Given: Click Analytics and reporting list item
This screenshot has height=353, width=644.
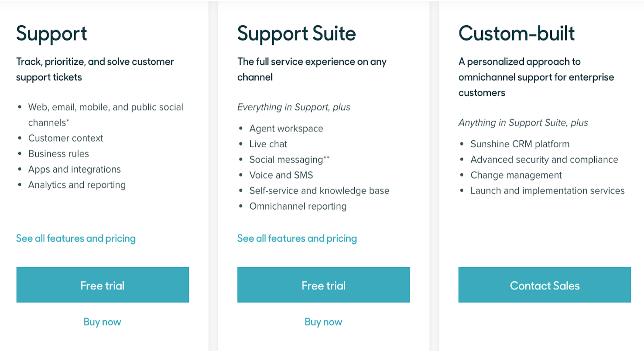Looking at the screenshot, I should [x=77, y=185].
